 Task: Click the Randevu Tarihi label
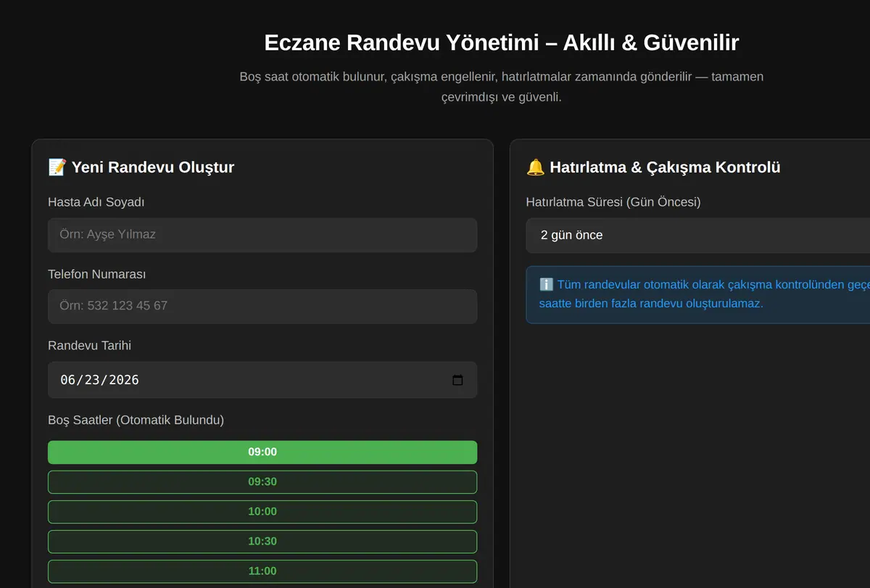[x=90, y=346]
